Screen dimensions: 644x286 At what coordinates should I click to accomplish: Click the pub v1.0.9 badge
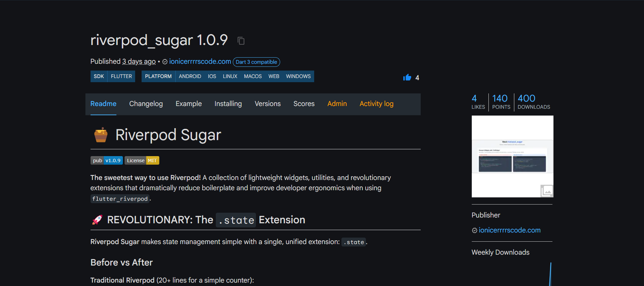coord(107,161)
